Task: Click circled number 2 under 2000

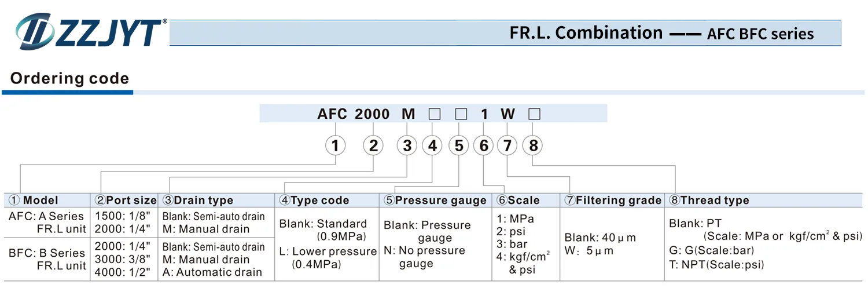Action: click(x=373, y=145)
